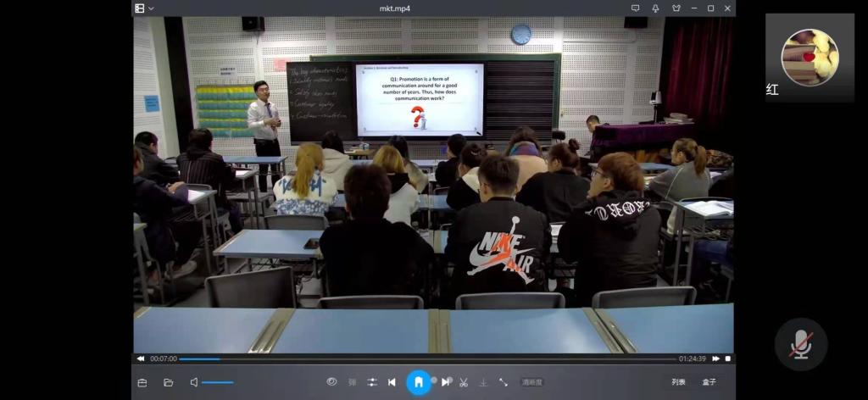Skip to the next video
This screenshot has height=400, width=868.
point(445,382)
